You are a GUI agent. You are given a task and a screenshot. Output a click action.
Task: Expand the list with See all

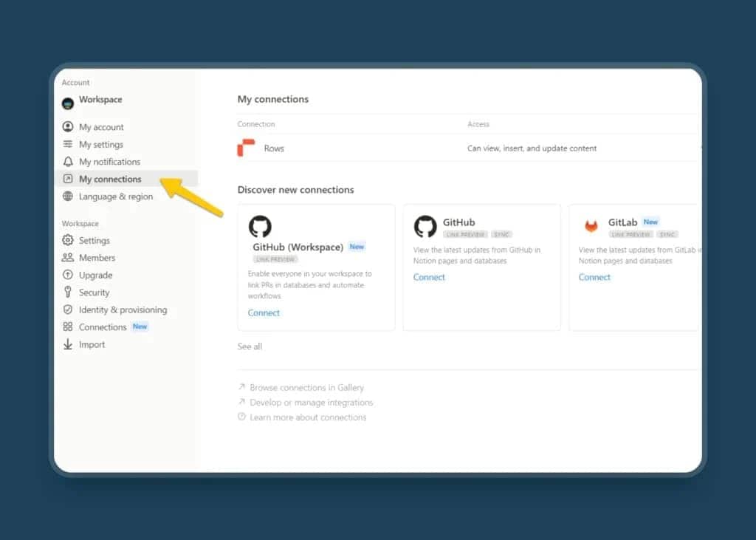coord(250,346)
